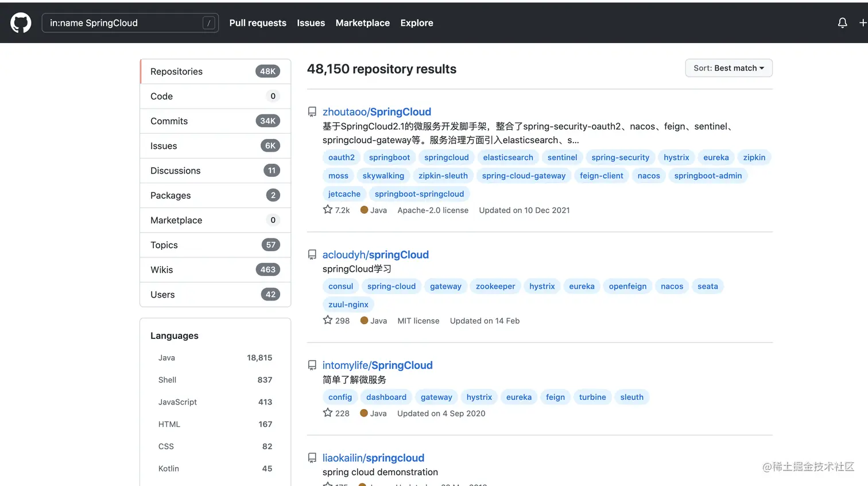Click the spring-cloud-gateway topic tag
Image resolution: width=868 pixels, height=486 pixels.
pyautogui.click(x=524, y=176)
